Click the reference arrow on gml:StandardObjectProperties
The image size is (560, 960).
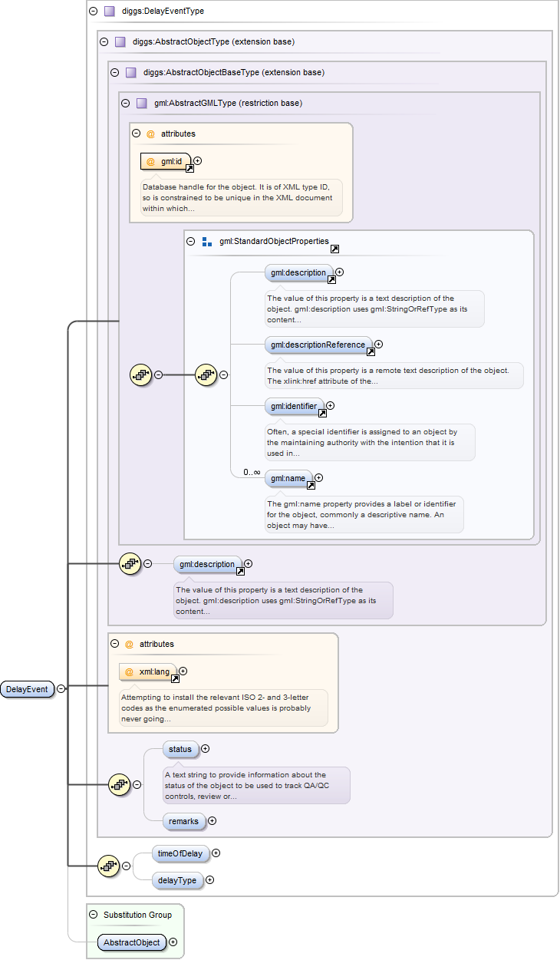click(335, 249)
